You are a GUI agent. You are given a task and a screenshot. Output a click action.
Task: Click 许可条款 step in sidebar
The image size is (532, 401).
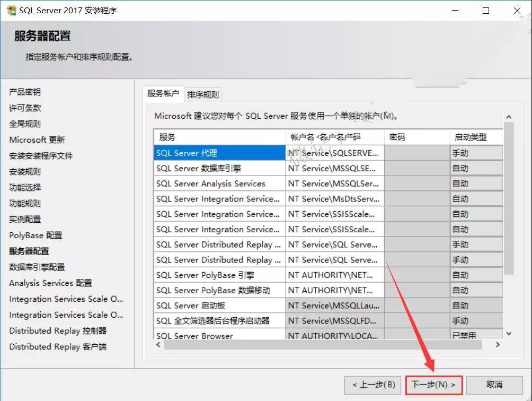point(25,108)
